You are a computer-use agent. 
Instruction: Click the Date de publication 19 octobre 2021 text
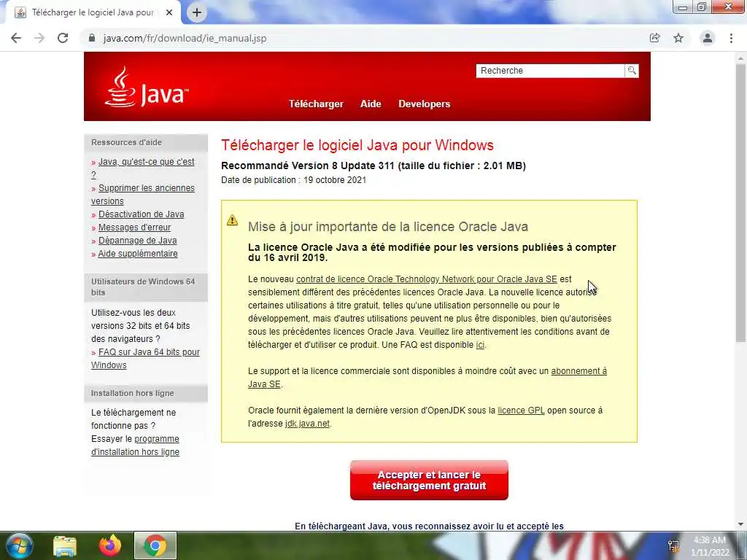click(293, 180)
